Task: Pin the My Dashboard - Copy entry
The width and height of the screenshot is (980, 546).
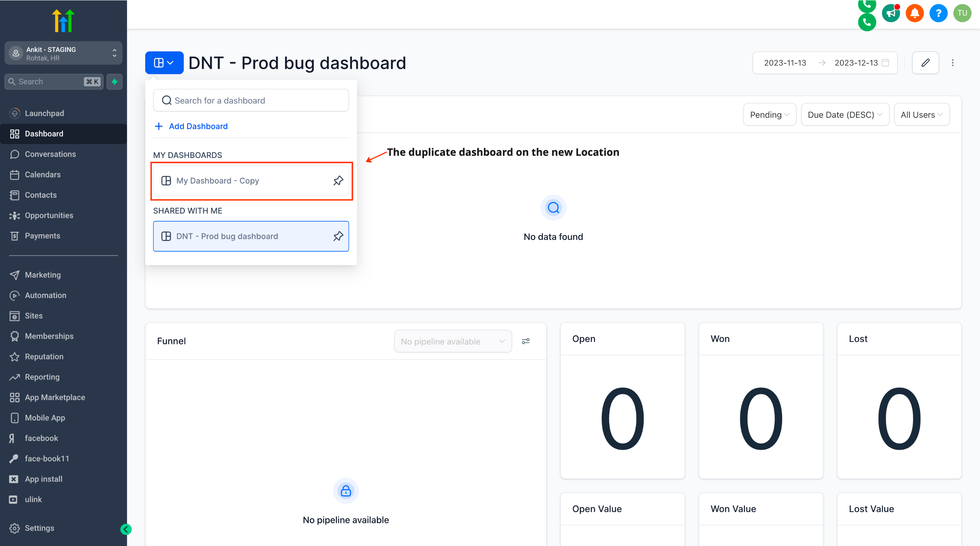Action: point(338,181)
